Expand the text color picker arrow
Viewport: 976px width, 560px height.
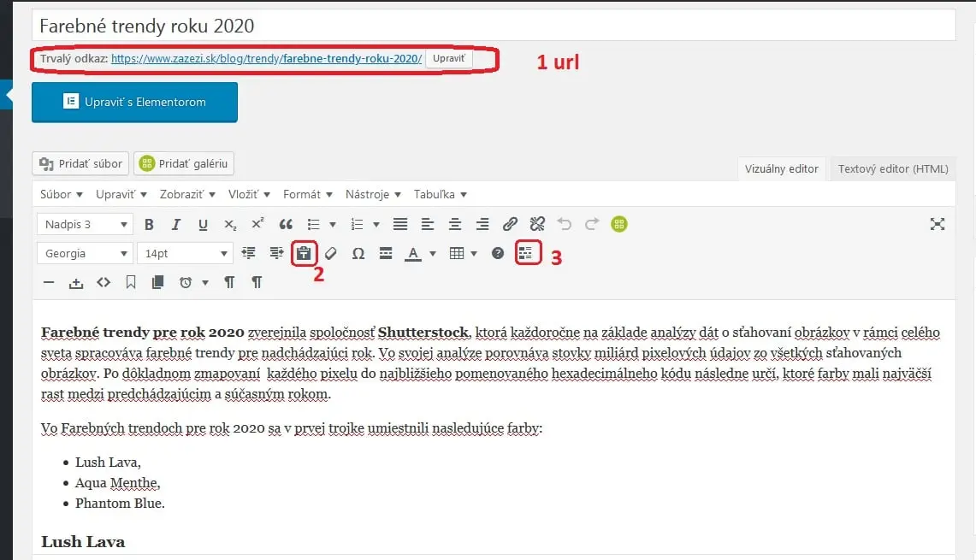tap(433, 253)
